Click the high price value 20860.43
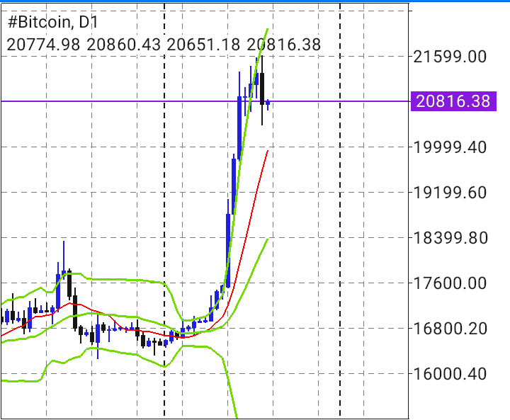 click(x=123, y=45)
